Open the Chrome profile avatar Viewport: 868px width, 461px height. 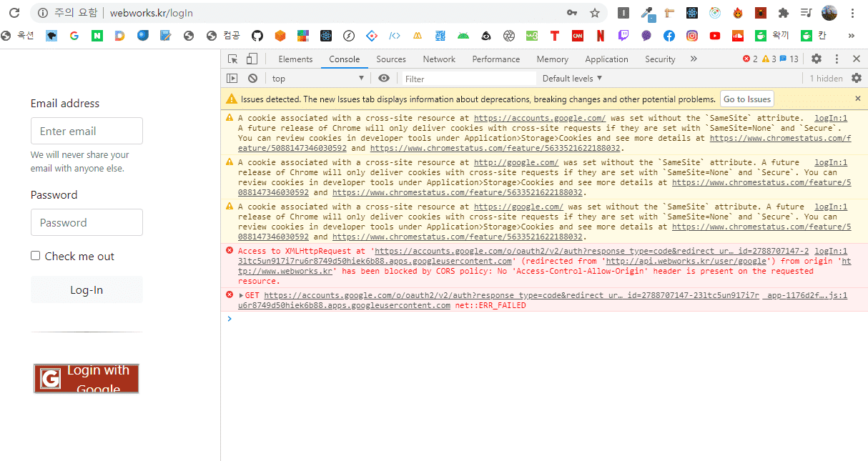(x=829, y=13)
